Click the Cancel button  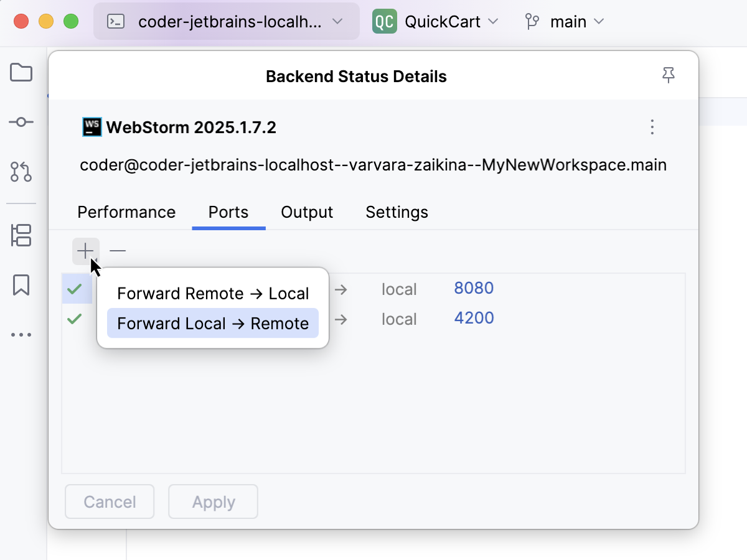tap(110, 502)
